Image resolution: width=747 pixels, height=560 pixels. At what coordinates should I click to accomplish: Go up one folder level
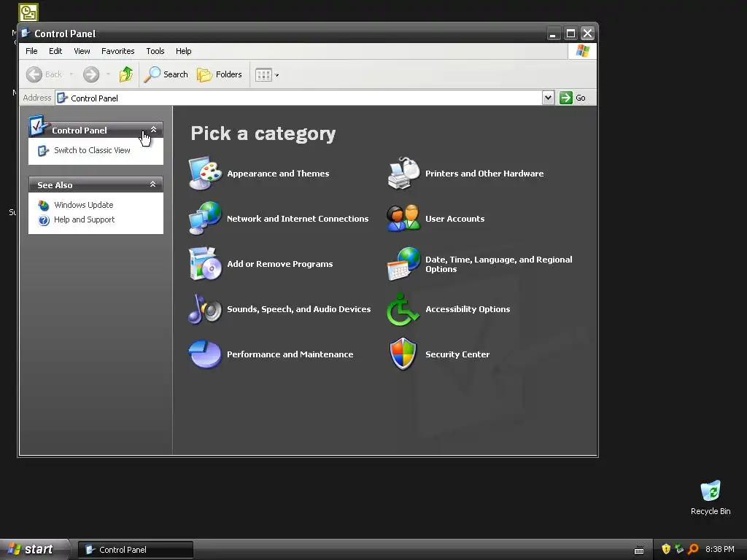tap(126, 74)
